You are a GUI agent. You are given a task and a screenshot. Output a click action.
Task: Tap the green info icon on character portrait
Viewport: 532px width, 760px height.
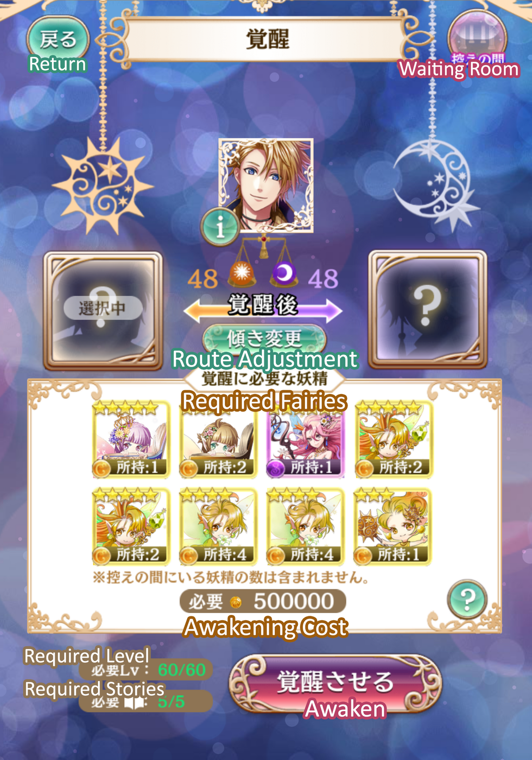(x=220, y=227)
